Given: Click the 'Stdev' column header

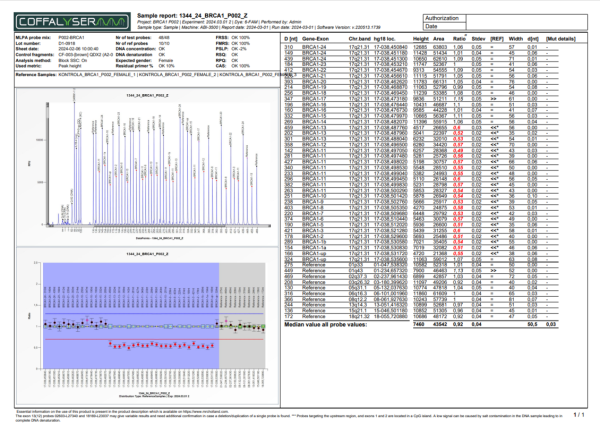Looking at the screenshot, I should coord(478,39).
